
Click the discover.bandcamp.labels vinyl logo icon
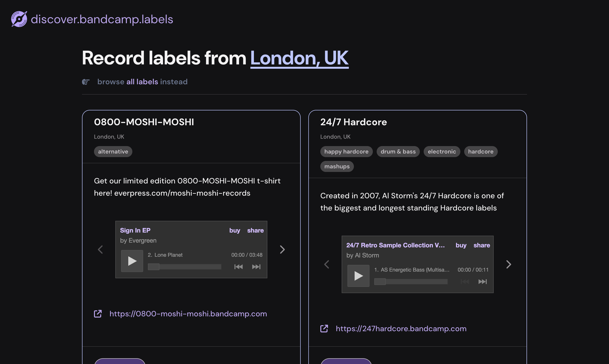point(19,19)
